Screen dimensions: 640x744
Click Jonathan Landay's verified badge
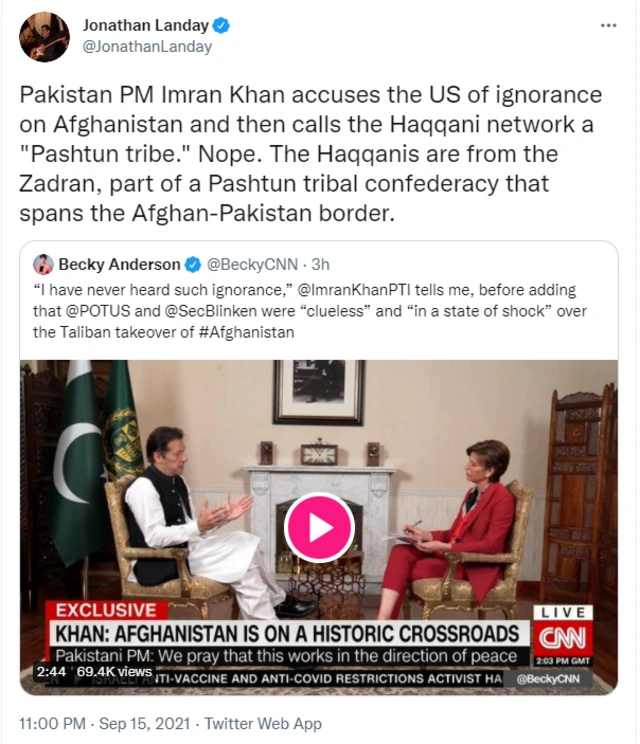(x=221, y=25)
